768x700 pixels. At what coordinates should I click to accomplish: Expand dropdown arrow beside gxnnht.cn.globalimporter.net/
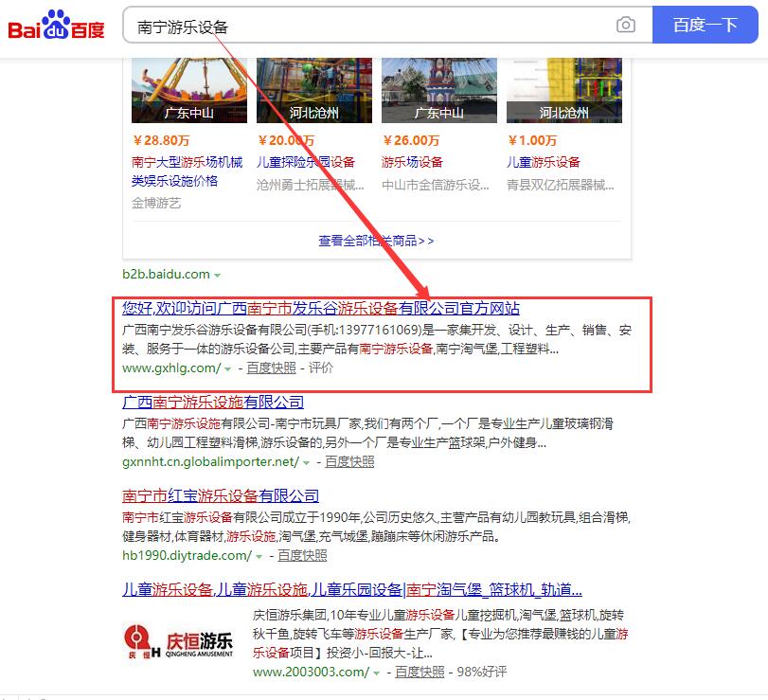click(x=306, y=463)
